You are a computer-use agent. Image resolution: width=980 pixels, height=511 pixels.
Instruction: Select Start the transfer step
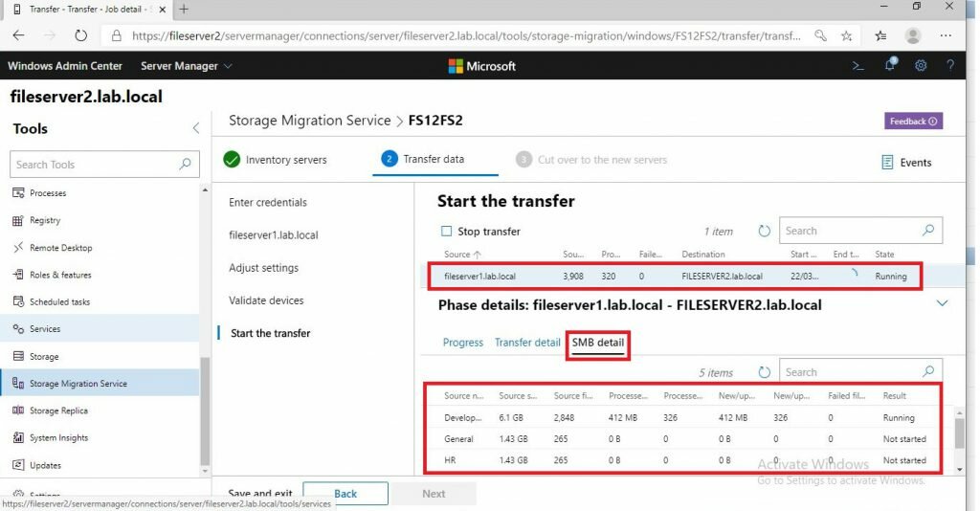click(270, 334)
